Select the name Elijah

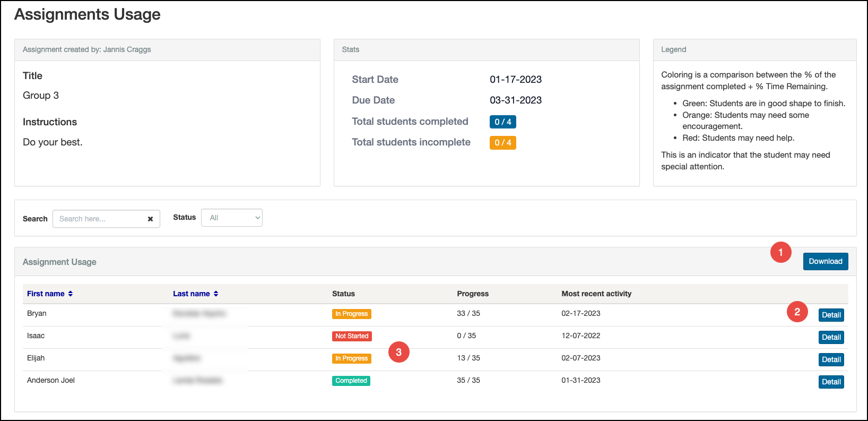point(36,358)
